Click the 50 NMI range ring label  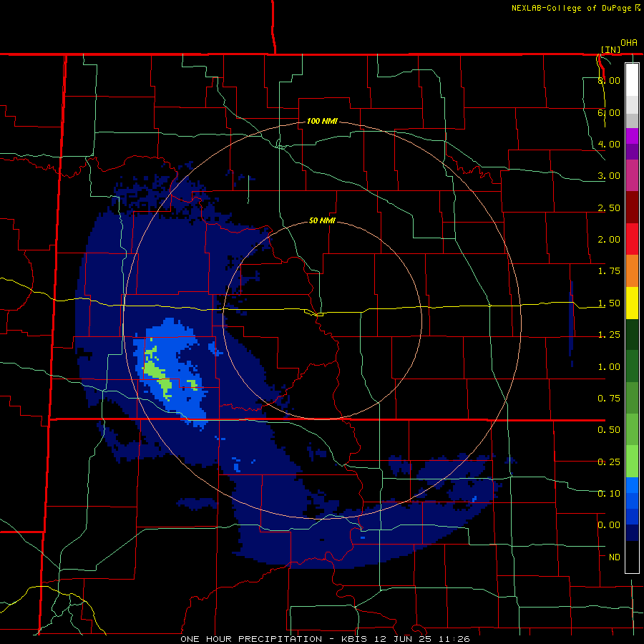(322, 220)
